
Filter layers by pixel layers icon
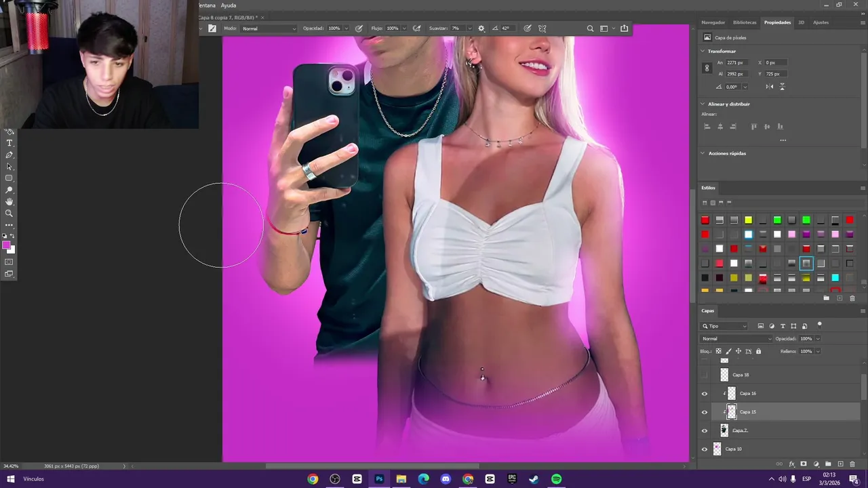click(x=761, y=326)
